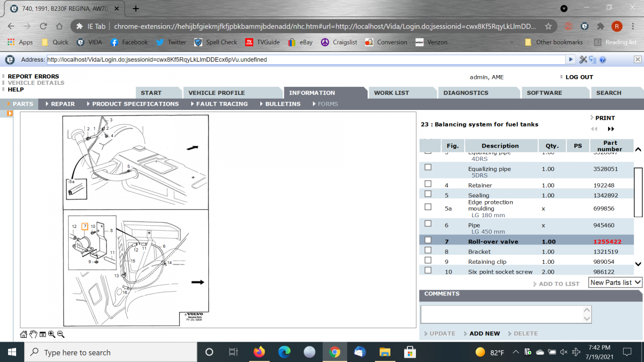Switch to the Diagnostics tab
The height and width of the screenshot is (362, 644).
[x=466, y=93]
